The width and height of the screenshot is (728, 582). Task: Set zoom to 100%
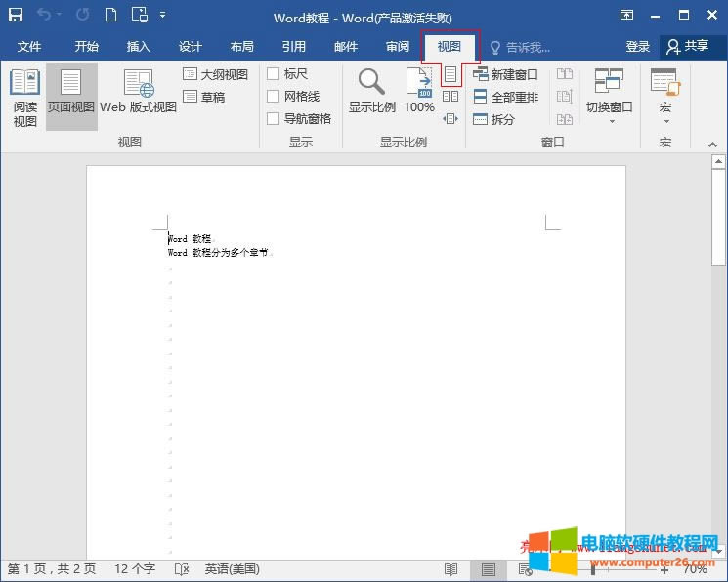[419, 92]
